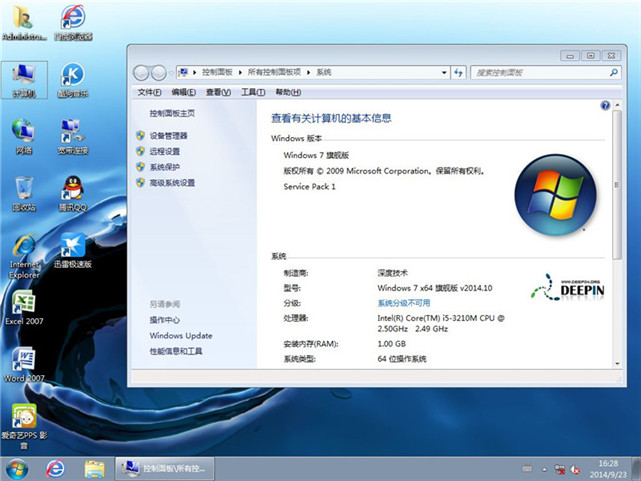641x481 pixels.
Task: Switch to the Control Panel taskbar button
Action: [x=165, y=468]
